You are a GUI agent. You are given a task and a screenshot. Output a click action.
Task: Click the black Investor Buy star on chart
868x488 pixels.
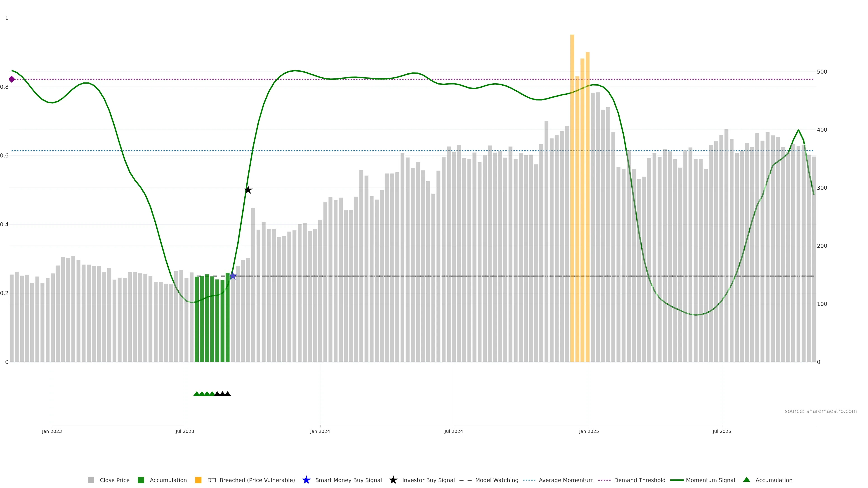click(248, 190)
